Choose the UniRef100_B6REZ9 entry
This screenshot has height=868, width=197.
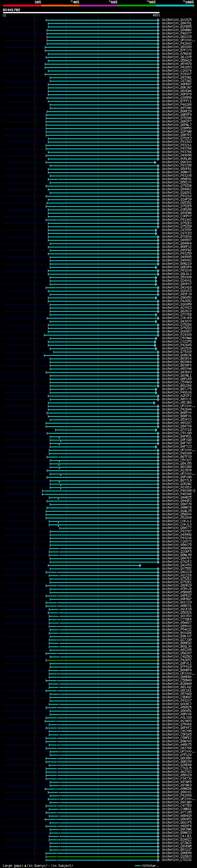(x=176, y=111)
